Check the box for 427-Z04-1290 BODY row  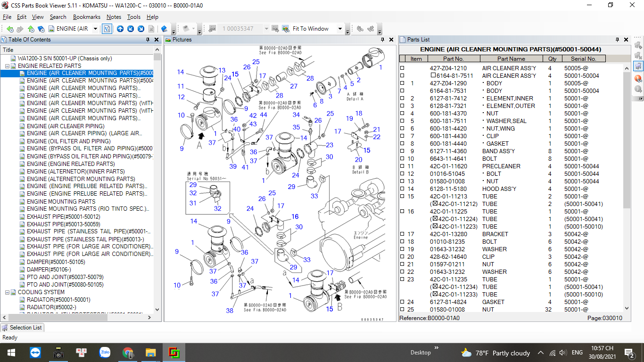[402, 83]
